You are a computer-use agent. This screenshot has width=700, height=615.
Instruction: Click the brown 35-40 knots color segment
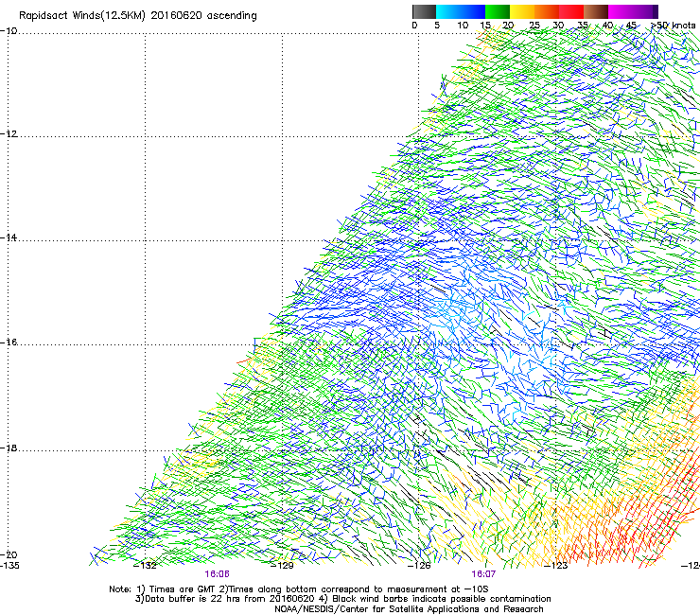[596, 11]
